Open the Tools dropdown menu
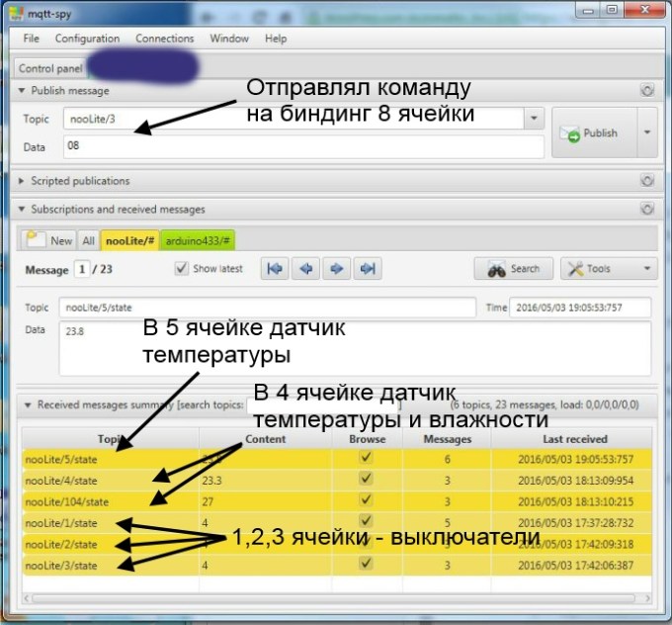 609,268
